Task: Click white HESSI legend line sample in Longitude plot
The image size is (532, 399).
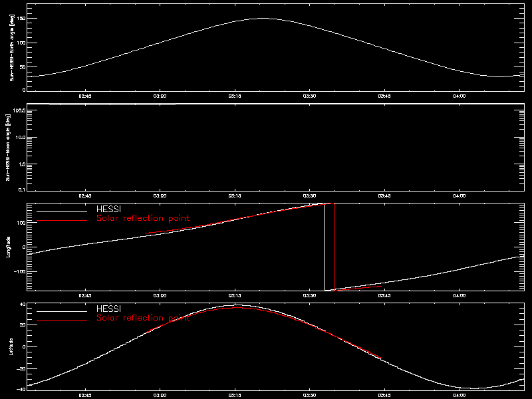Action: click(x=62, y=211)
